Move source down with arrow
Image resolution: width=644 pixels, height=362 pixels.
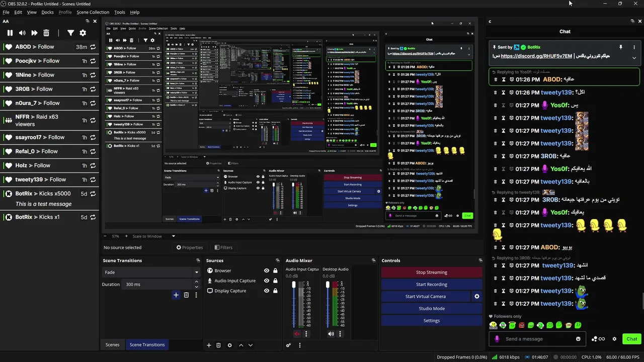[251, 345]
